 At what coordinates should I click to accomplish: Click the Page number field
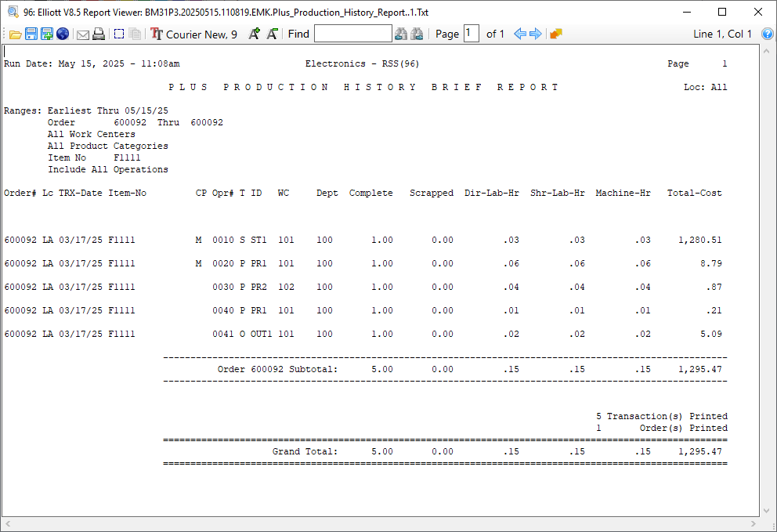(472, 34)
